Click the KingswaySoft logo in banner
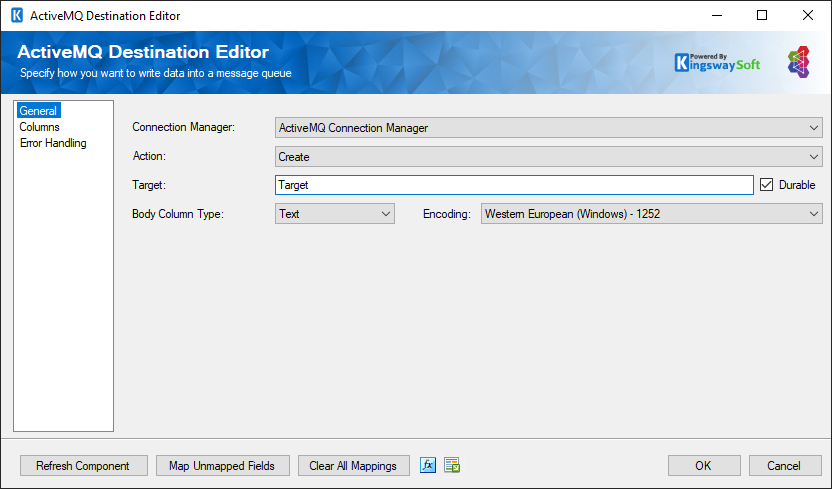Image resolution: width=832 pixels, height=489 pixels. coord(717,63)
